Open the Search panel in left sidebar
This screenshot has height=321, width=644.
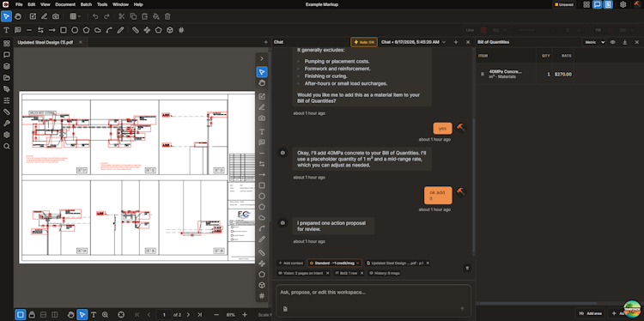point(7,146)
